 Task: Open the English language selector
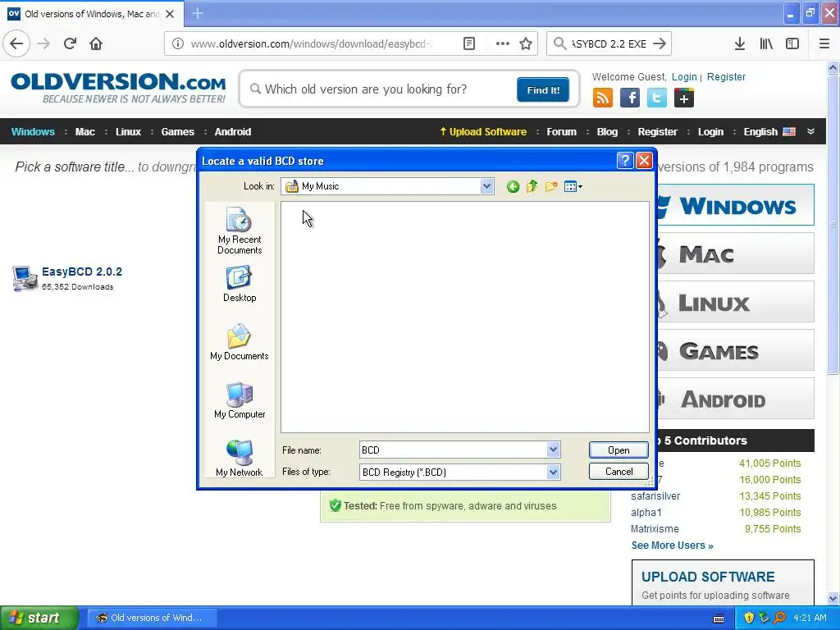pyautogui.click(x=769, y=132)
